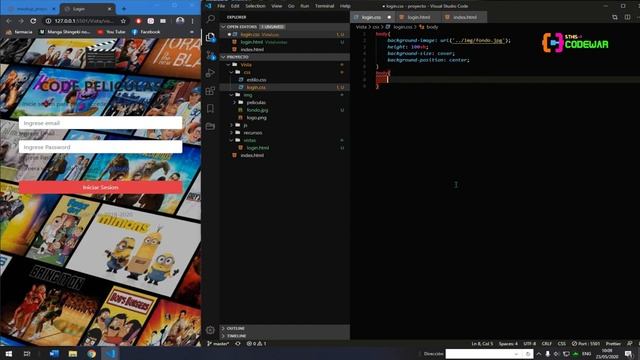Open logo.png in the Explorer tree
The image size is (640, 360).
pyautogui.click(x=256, y=118)
